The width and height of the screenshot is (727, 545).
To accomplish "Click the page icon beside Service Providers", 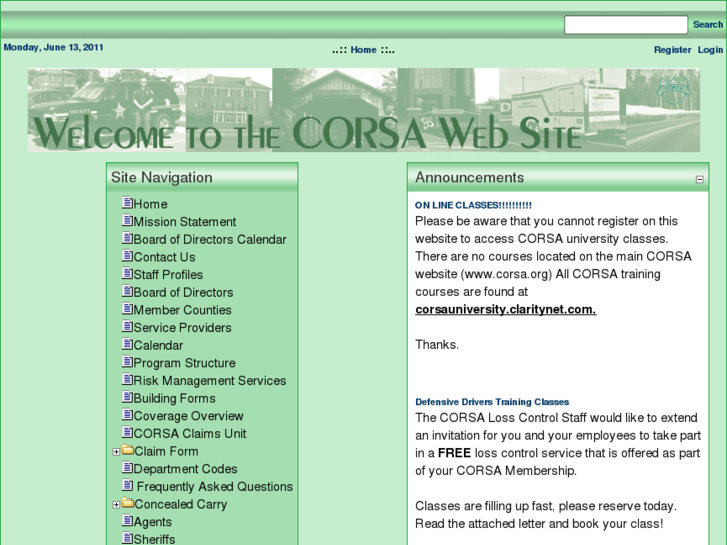I will (127, 326).
